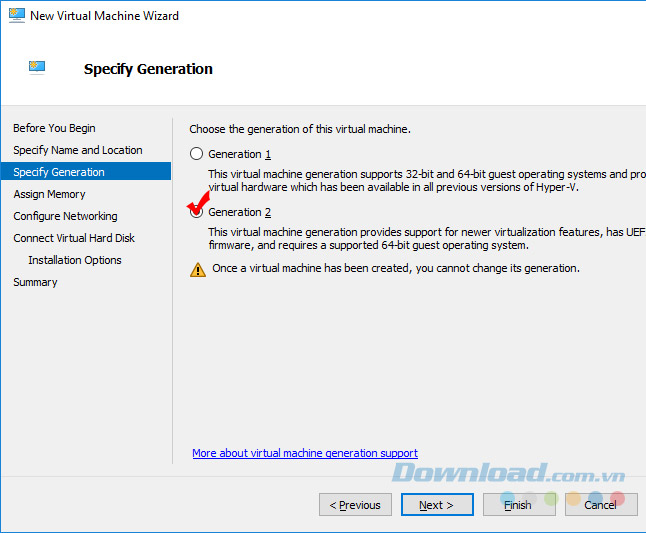Click the virtual machine header icon
The height and width of the screenshot is (533, 646).
tap(37, 68)
